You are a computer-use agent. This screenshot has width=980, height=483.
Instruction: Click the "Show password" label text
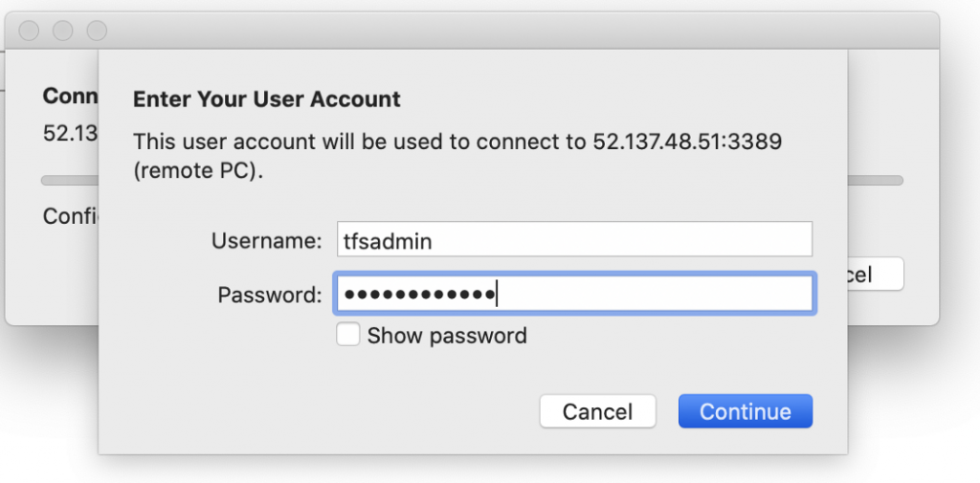pos(447,336)
